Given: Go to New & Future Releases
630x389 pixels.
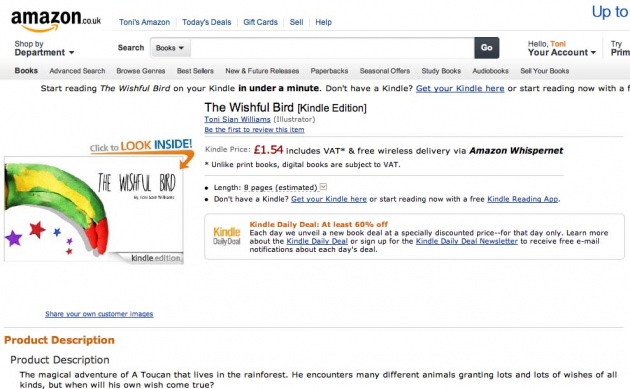Looking at the screenshot, I should 262,71.
